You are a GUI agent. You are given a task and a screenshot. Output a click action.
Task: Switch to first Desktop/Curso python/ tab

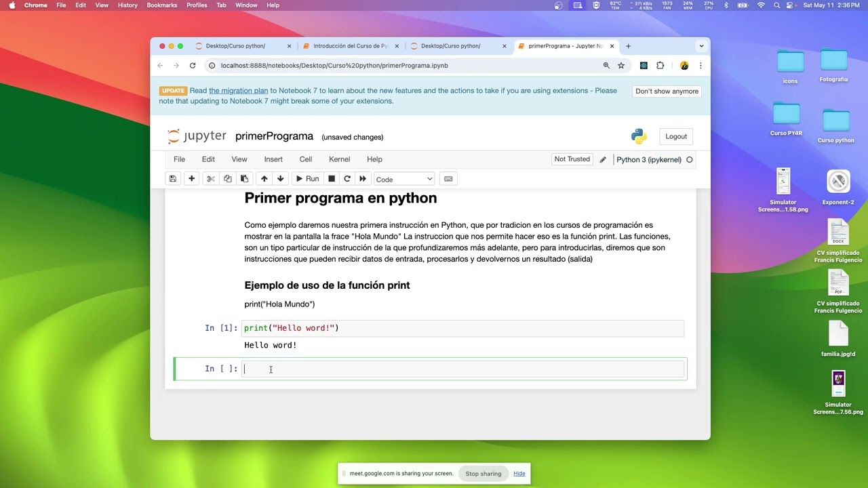coord(235,46)
